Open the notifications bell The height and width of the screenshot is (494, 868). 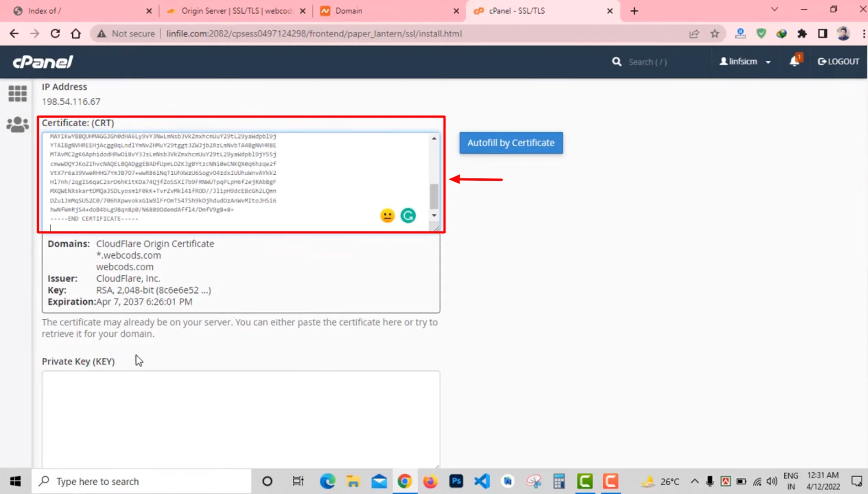tap(795, 61)
